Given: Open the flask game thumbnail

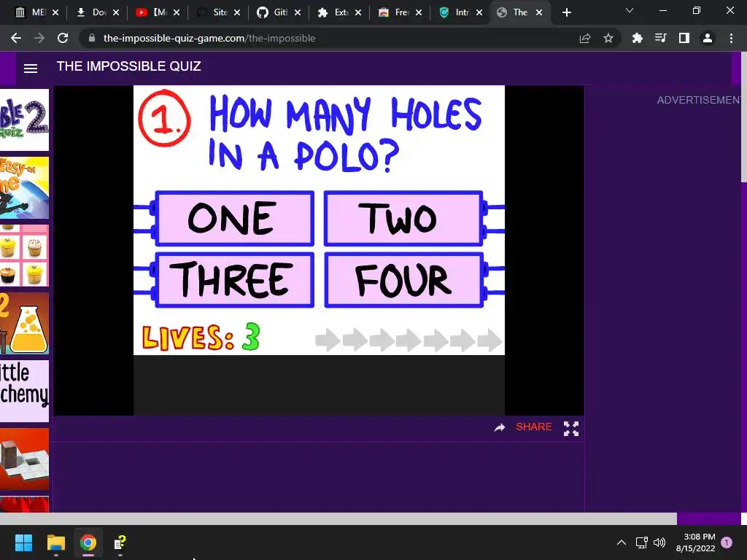Looking at the screenshot, I should click(x=24, y=323).
